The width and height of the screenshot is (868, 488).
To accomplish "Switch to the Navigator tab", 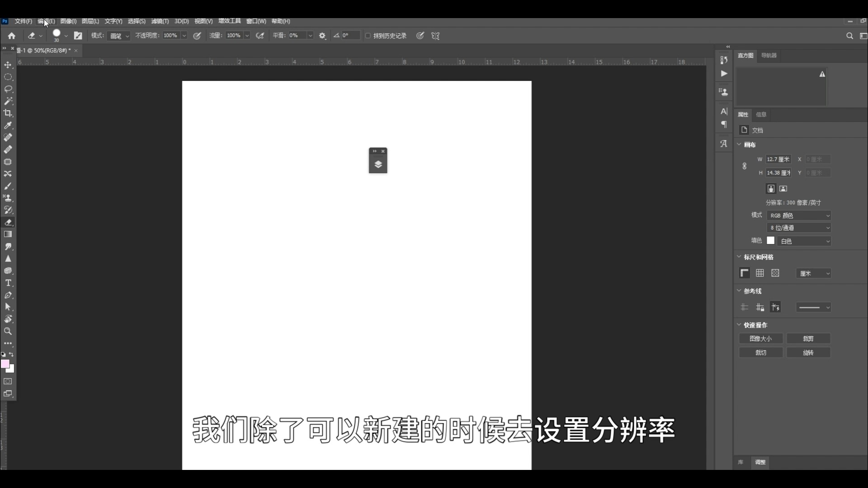I will [769, 56].
